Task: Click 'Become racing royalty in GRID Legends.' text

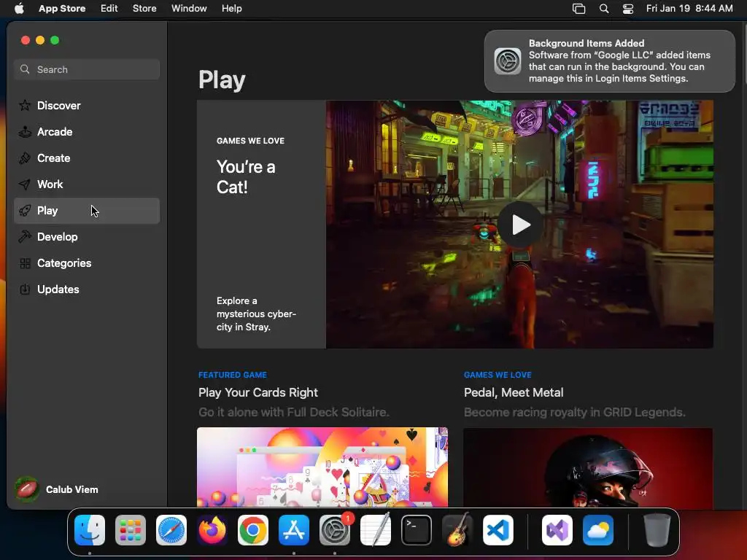Action: pyautogui.click(x=575, y=412)
